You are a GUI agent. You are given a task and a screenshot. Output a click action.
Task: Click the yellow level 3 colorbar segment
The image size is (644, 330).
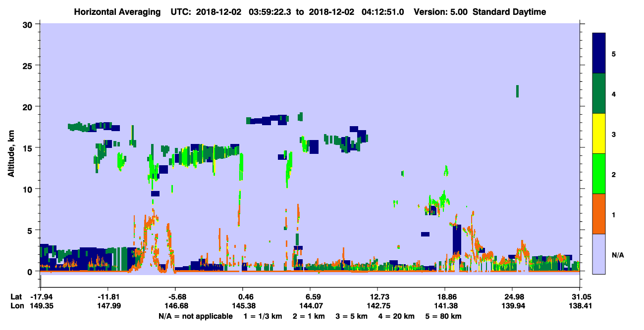pyautogui.click(x=599, y=133)
